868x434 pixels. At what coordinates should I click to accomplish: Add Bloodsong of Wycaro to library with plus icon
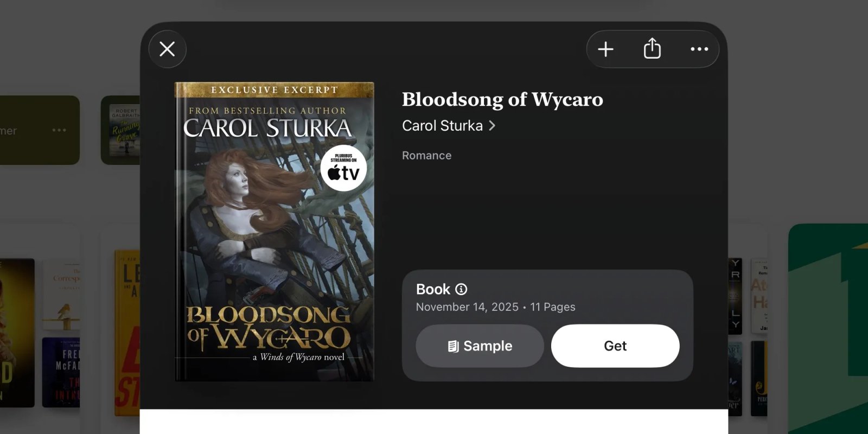(605, 49)
